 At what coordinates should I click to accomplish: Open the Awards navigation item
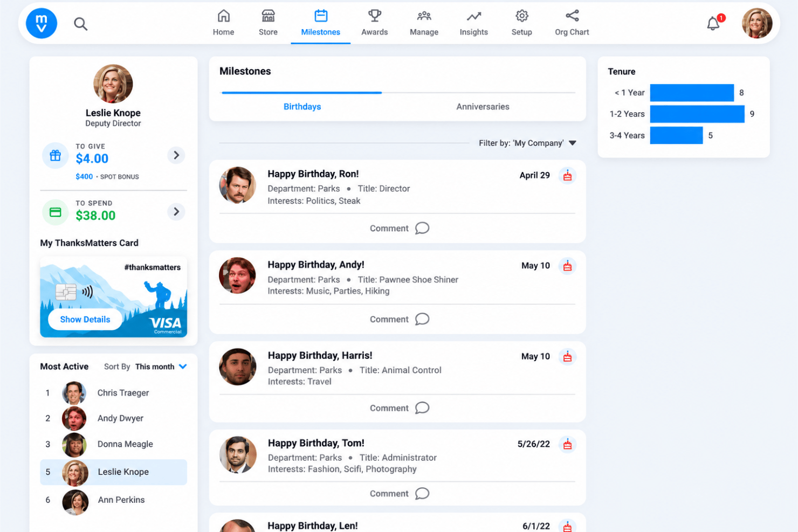point(375,23)
